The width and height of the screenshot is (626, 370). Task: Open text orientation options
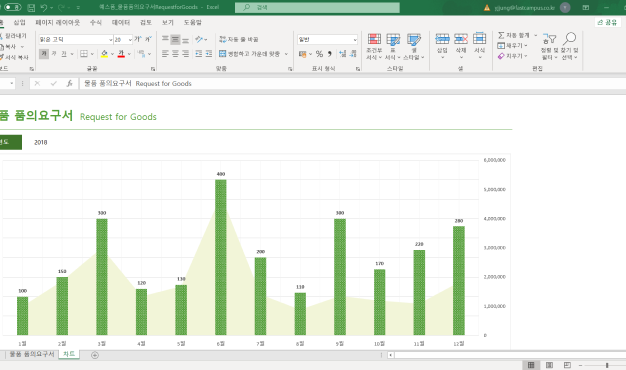coord(201,39)
